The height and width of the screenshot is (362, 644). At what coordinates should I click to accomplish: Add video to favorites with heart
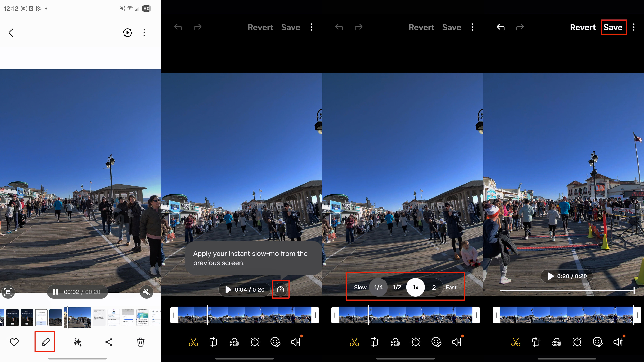[x=14, y=342]
